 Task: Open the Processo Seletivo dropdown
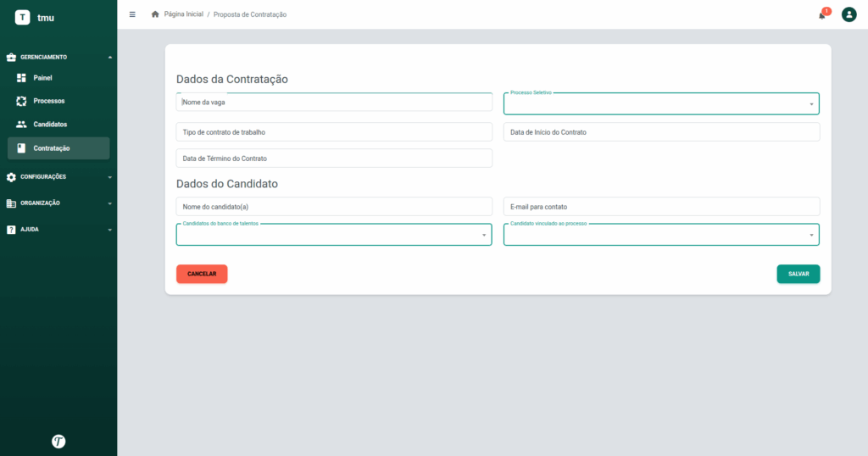pyautogui.click(x=661, y=103)
